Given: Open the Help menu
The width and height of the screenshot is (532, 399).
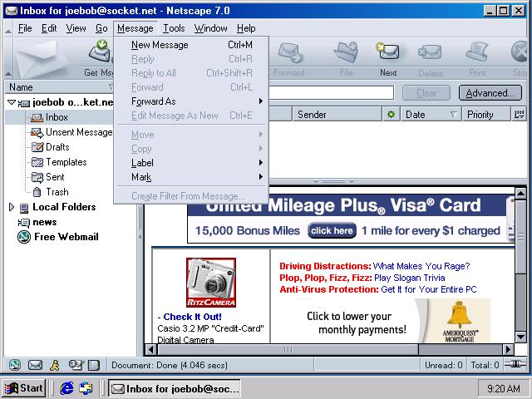Looking at the screenshot, I should point(246,28).
